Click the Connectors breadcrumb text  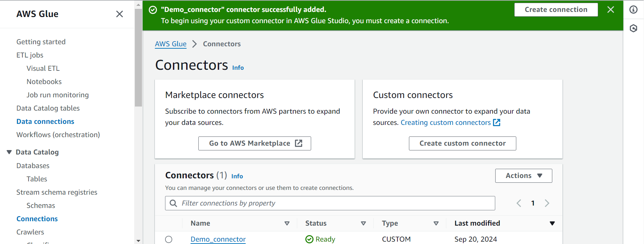click(222, 44)
